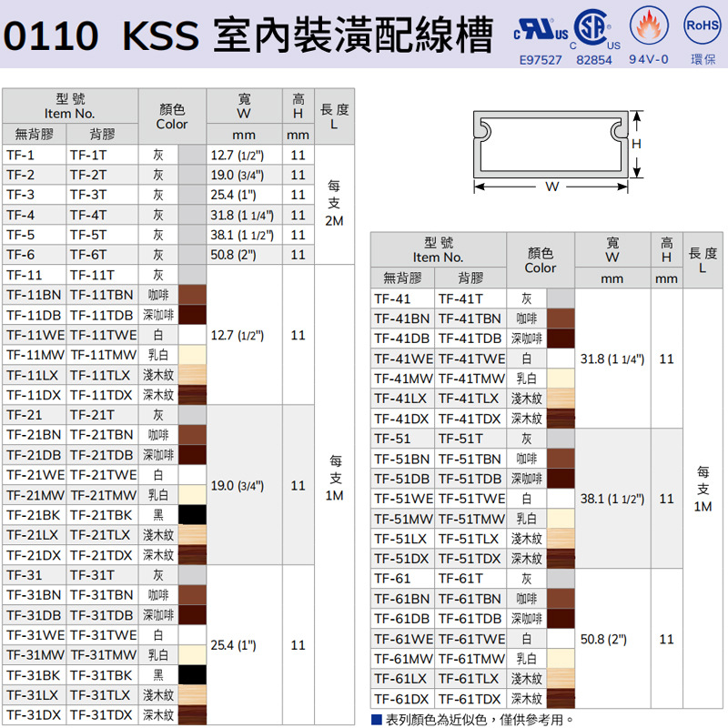Select the brown swatch for TF-41BN
728x728 pixels.
coord(561,318)
